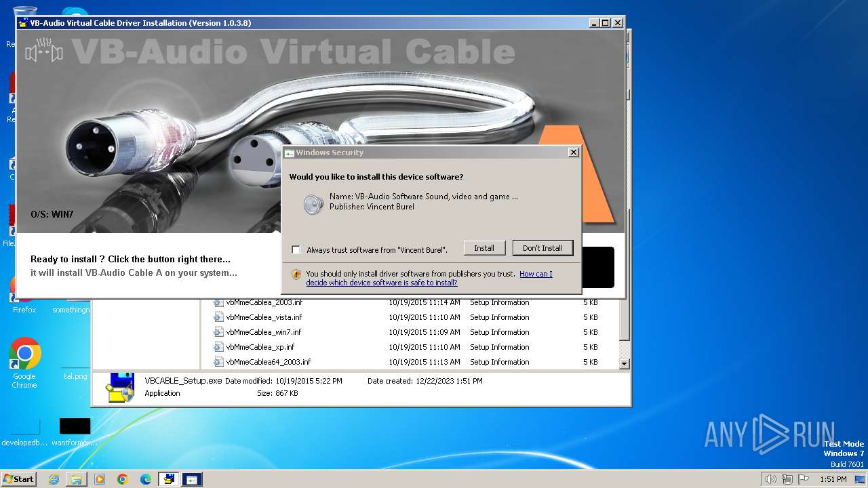The image size is (868, 488).
Task: Click the VBCABLE_Setup.exe icon in details pane
Action: 119,387
